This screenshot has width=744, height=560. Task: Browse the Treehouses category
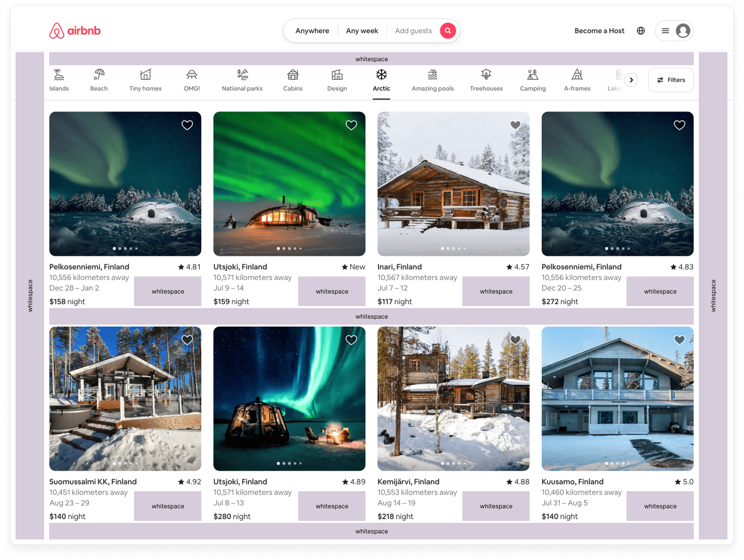click(x=485, y=80)
